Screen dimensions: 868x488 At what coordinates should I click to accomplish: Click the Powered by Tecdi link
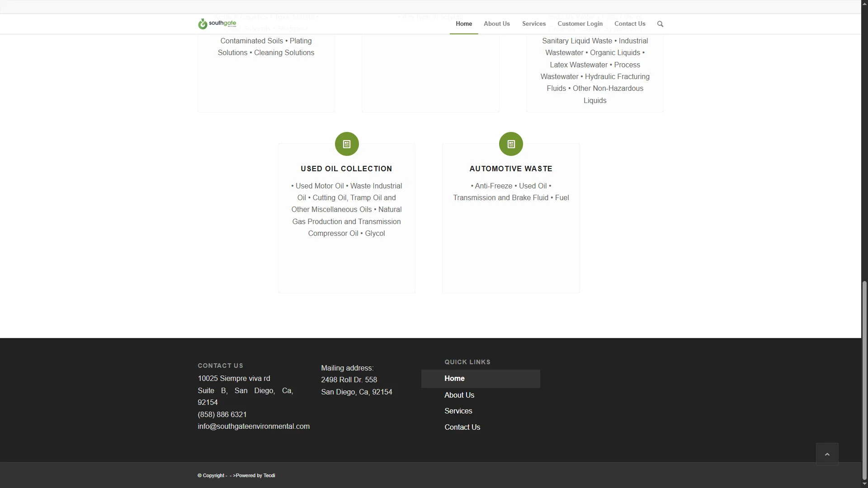coord(255,476)
